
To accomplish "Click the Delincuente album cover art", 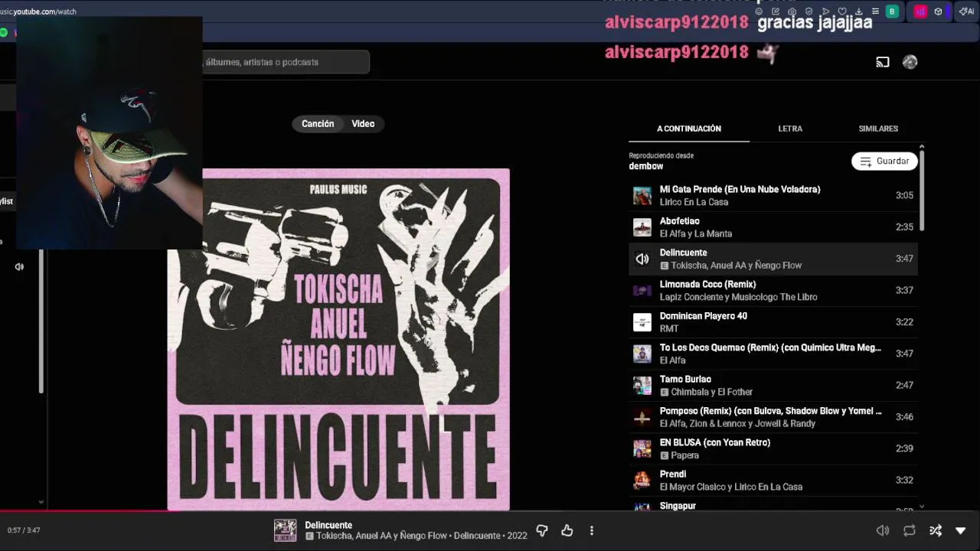I will point(338,339).
